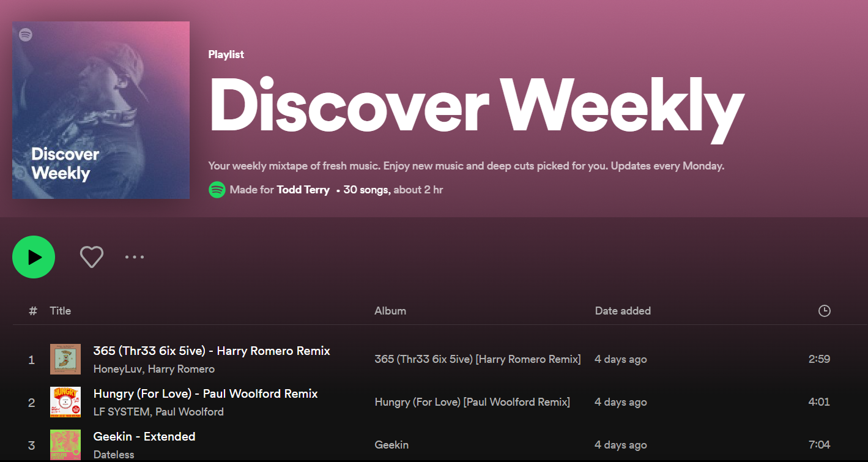Click the 365 (Thr33 6ix 5ive) album thumbnail
Screen dimensions: 868x462
point(65,359)
